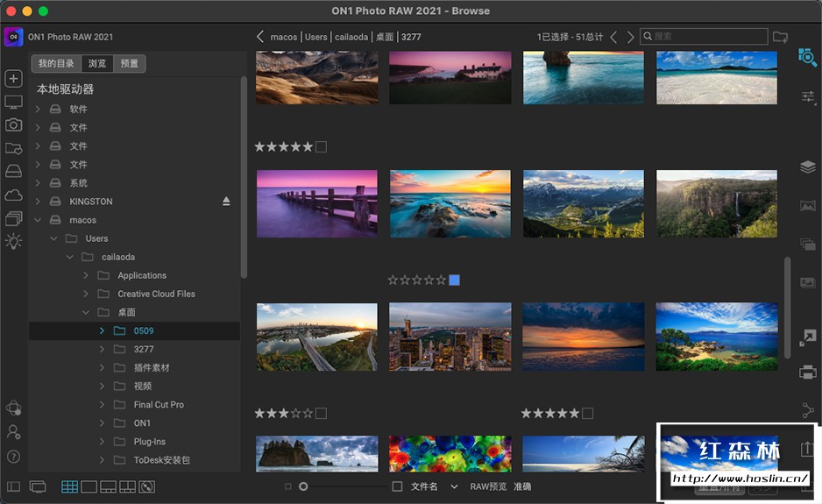Screen dimensions: 822x504
Task: Open the 预置 tab
Action: (x=129, y=64)
